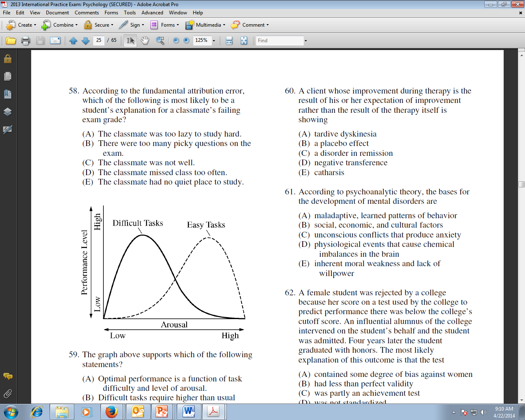
Task: Click the taskbar clock showing 9:10 AM
Action: (504, 412)
